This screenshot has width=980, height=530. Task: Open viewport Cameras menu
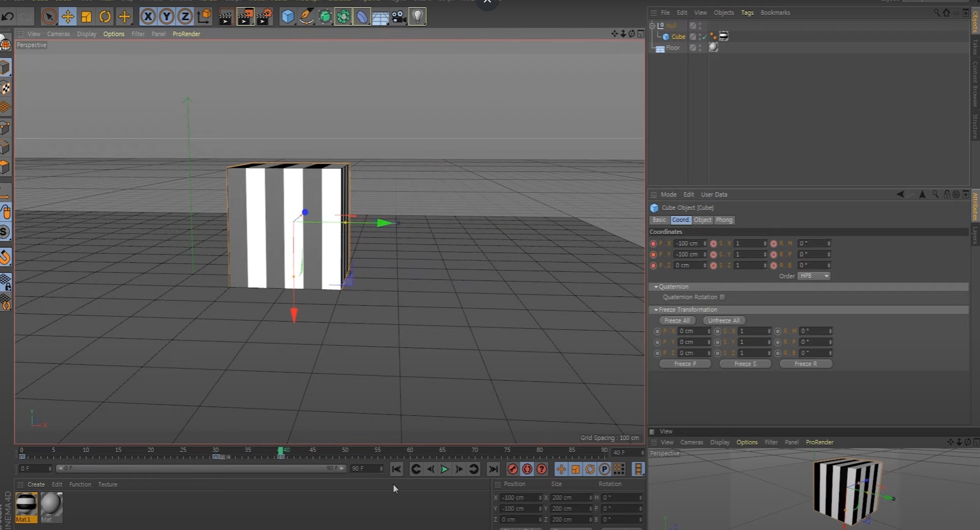[x=59, y=34]
